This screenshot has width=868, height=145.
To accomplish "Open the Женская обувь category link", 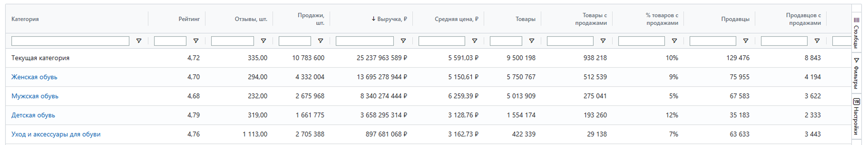I will [34, 77].
